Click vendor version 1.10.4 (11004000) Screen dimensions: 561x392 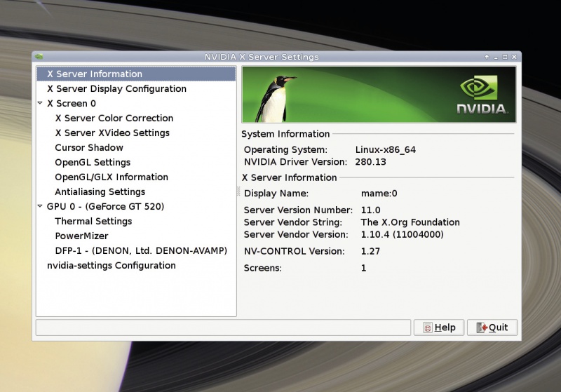pos(402,235)
